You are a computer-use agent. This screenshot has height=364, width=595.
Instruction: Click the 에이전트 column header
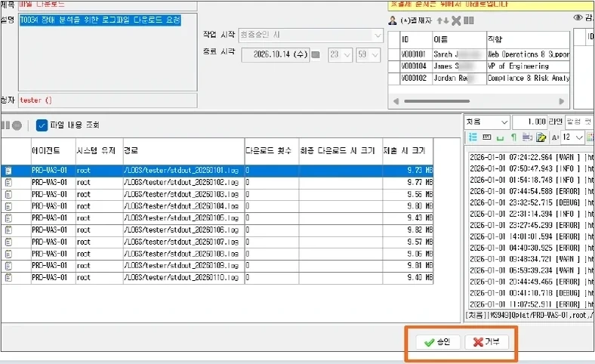click(x=53, y=151)
